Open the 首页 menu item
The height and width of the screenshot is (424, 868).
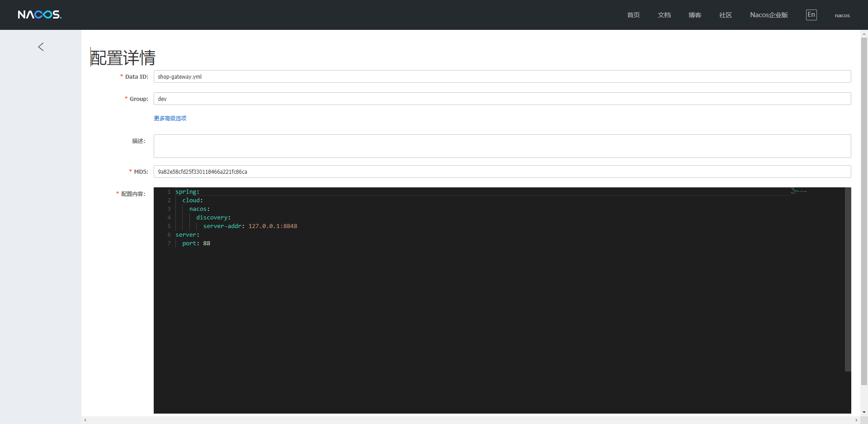(633, 15)
